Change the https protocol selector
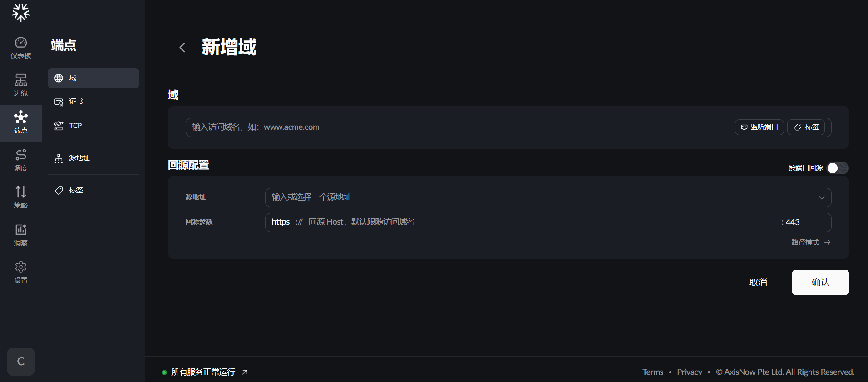Image resolution: width=868 pixels, height=382 pixels. point(281,222)
